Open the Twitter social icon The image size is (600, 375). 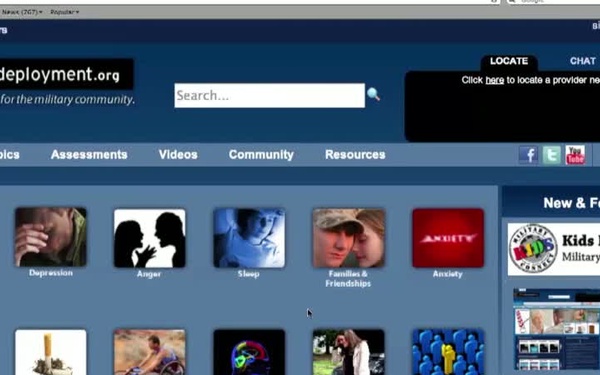click(552, 155)
